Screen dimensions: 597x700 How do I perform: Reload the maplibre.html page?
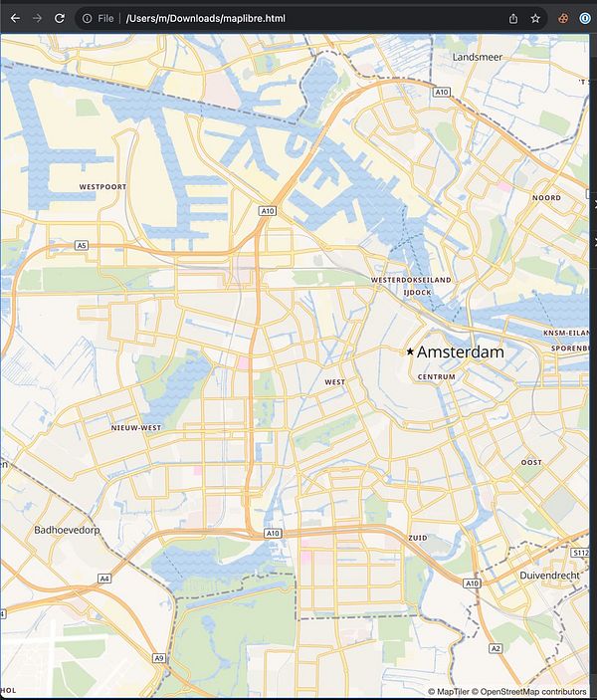(x=60, y=18)
